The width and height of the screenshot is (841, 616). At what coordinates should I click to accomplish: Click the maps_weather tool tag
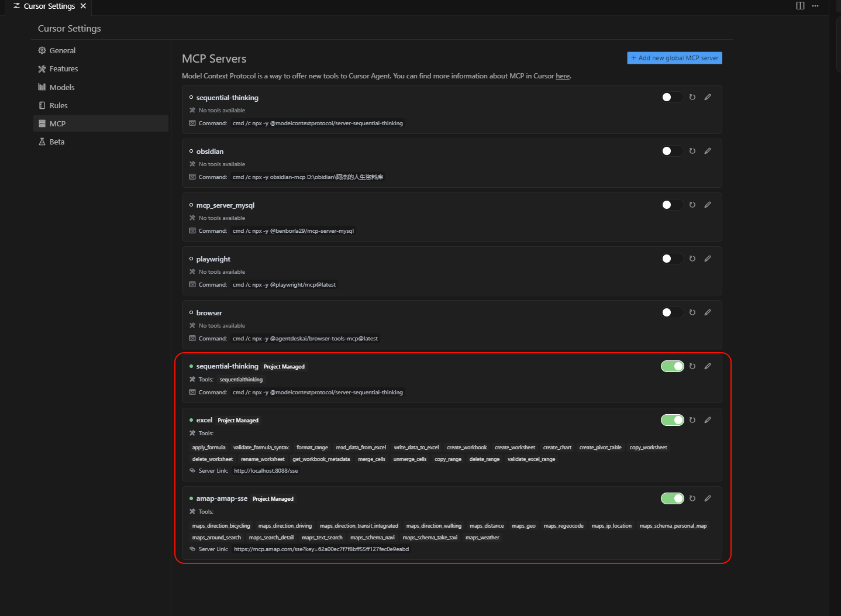pyautogui.click(x=482, y=538)
